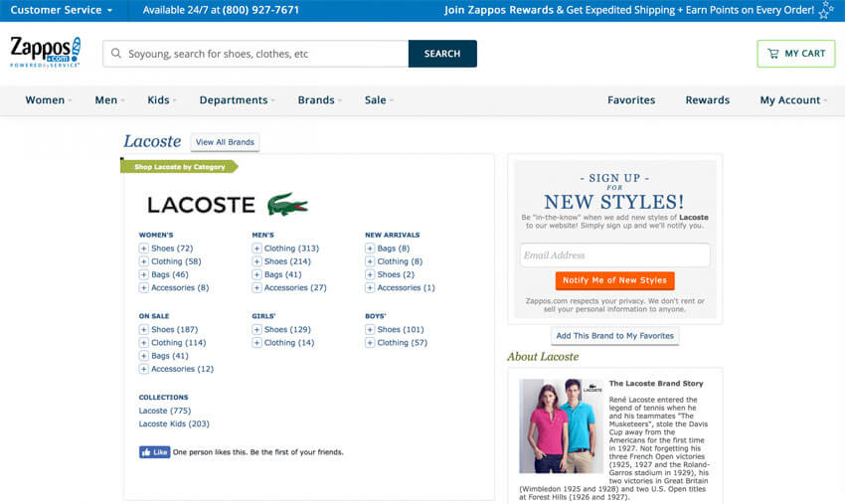Click the Facebook Like thumbs-up button
Screen dimensions: 845x504
(x=155, y=451)
